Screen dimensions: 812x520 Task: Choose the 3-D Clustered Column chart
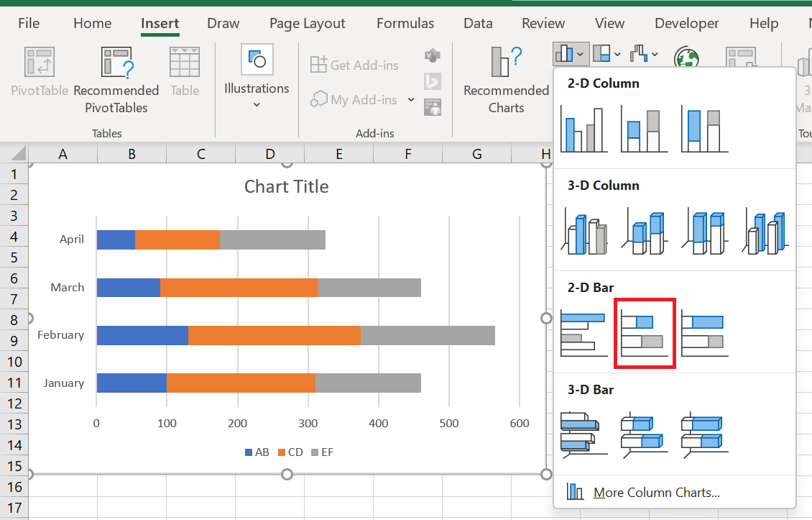(x=584, y=232)
